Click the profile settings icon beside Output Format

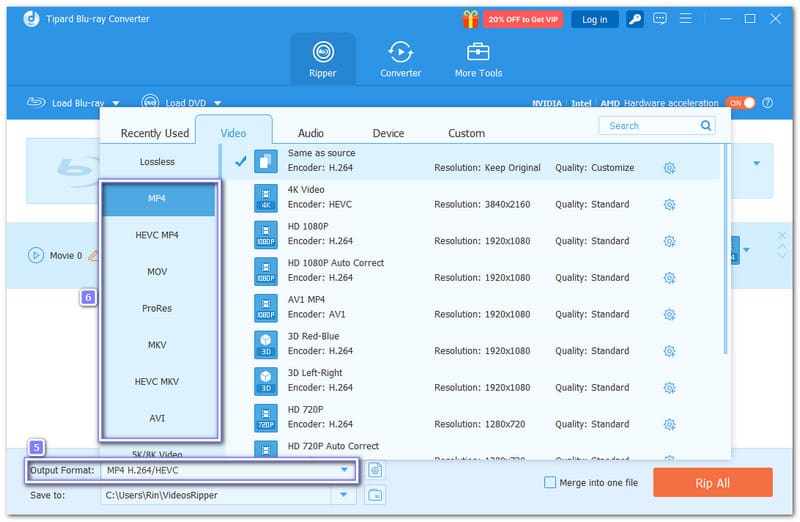point(375,470)
